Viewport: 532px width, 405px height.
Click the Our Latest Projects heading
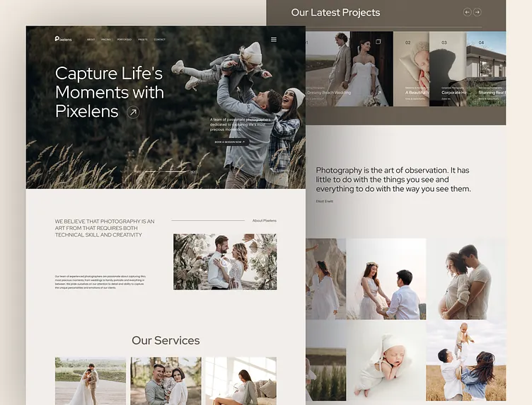coord(335,13)
